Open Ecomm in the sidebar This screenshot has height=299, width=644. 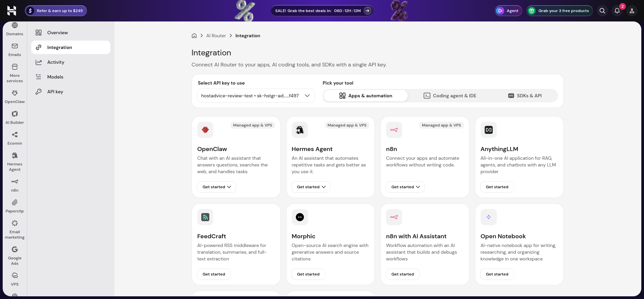(15, 139)
